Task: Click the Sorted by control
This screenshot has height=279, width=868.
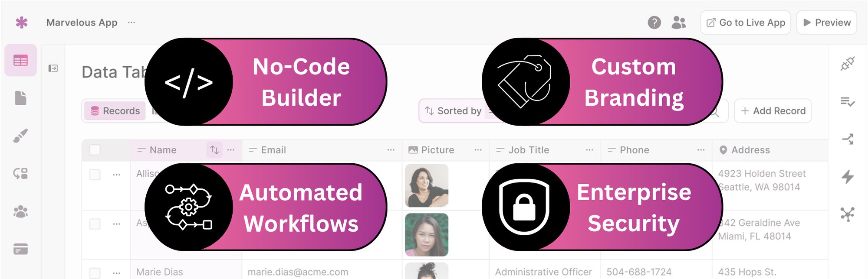Action: pos(454,111)
